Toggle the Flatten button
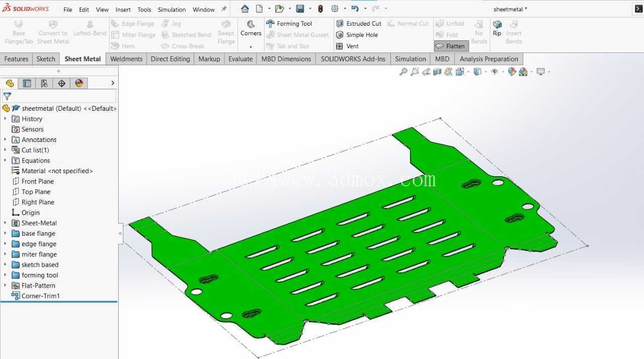 [451, 46]
